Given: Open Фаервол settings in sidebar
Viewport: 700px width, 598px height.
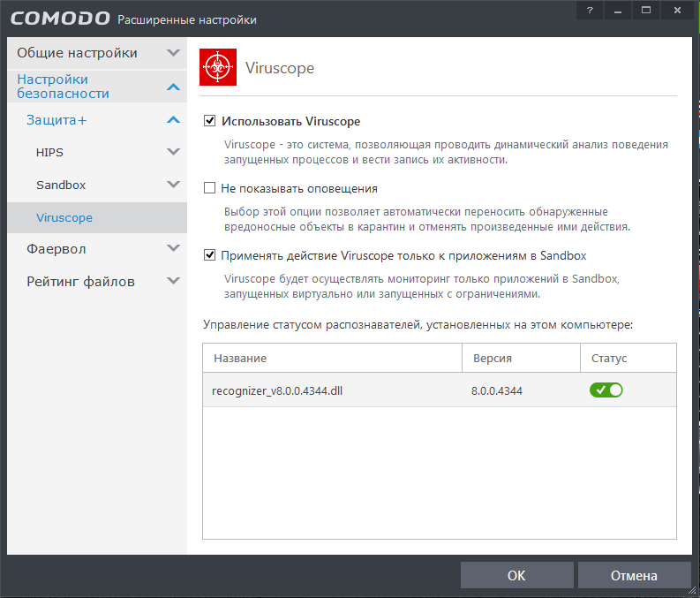Looking at the screenshot, I should (97, 249).
